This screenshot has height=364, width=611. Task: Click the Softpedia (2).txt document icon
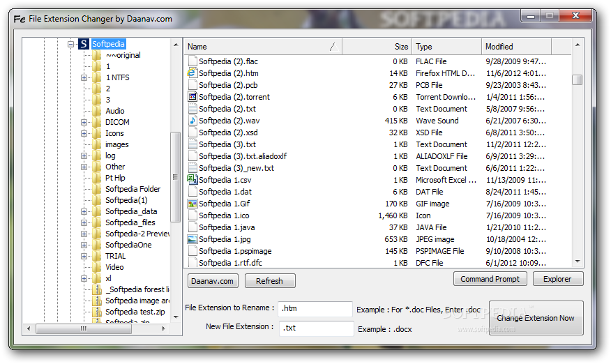(x=192, y=108)
